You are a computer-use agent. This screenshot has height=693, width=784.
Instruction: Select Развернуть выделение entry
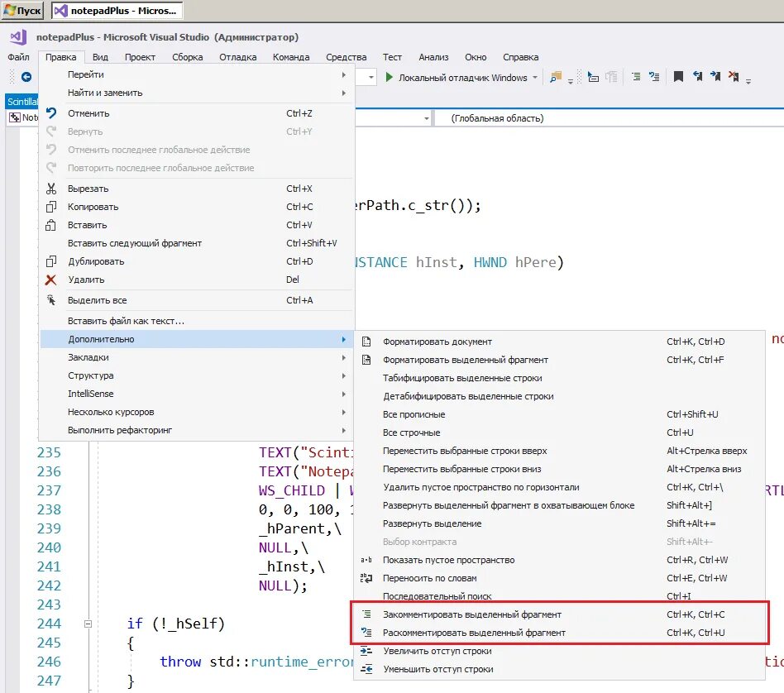coord(560,523)
